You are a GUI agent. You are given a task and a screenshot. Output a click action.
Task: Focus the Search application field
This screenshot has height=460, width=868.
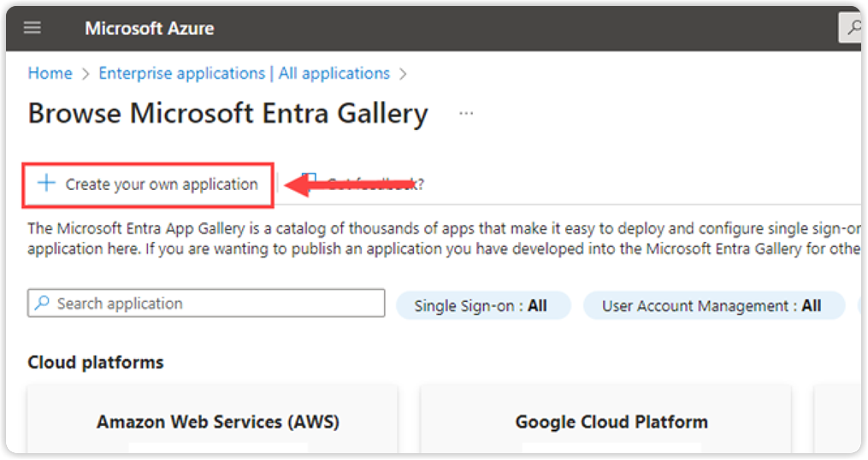coord(206,304)
